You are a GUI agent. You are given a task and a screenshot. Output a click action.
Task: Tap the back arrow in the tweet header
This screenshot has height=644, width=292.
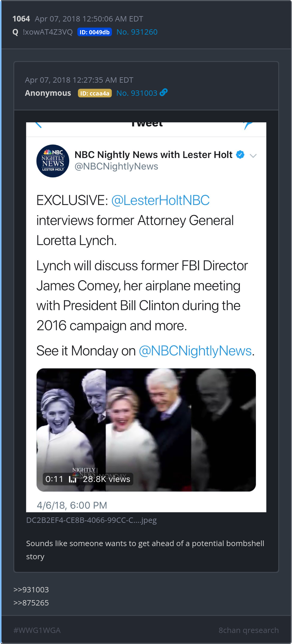tap(38, 125)
